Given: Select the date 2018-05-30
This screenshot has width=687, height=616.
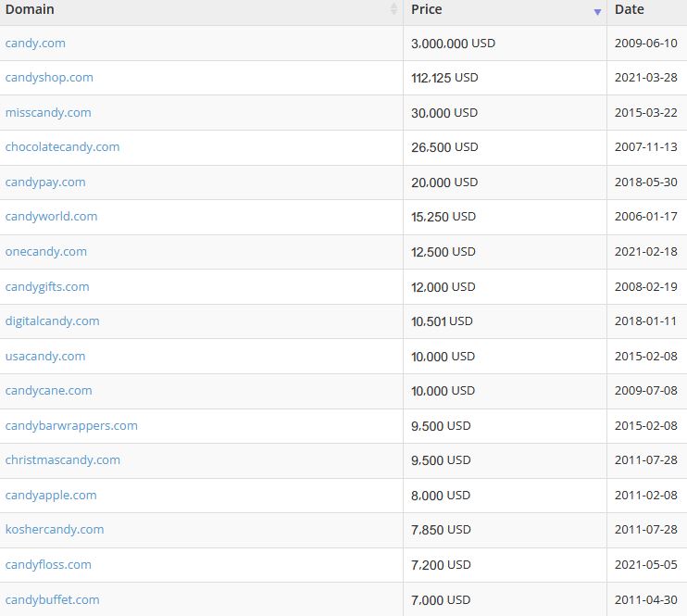Looking at the screenshot, I should 646,182.
